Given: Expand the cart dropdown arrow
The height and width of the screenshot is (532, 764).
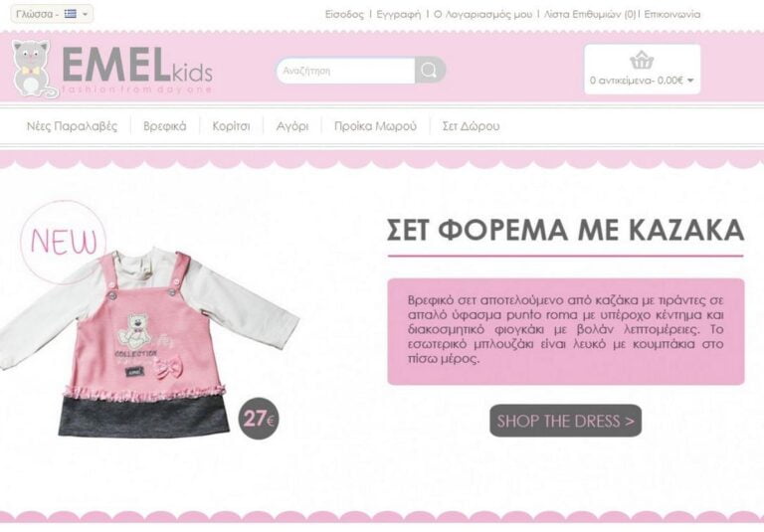Looking at the screenshot, I should click(x=690, y=81).
